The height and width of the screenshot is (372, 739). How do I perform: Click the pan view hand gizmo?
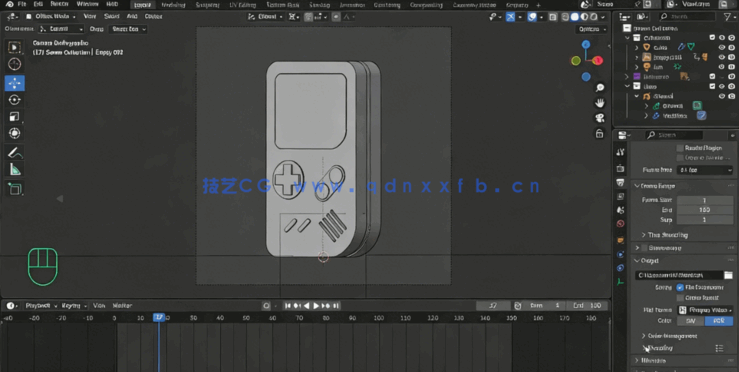point(599,103)
